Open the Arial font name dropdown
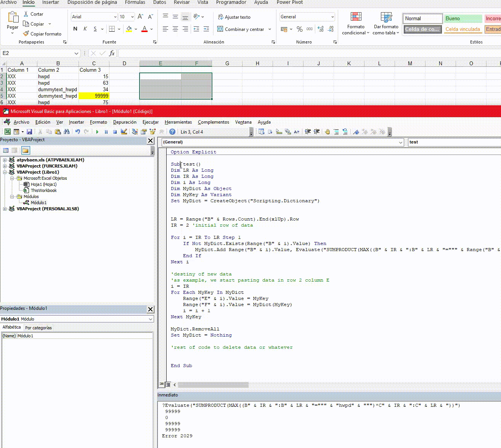Image resolution: width=501 pixels, height=448 pixels. pos(115,17)
